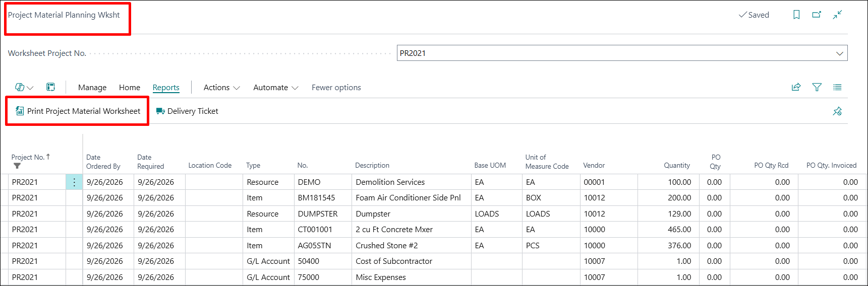Screen dimensions: 868x286
Task: Click the bookmark icon near Saved
Action: point(796,15)
